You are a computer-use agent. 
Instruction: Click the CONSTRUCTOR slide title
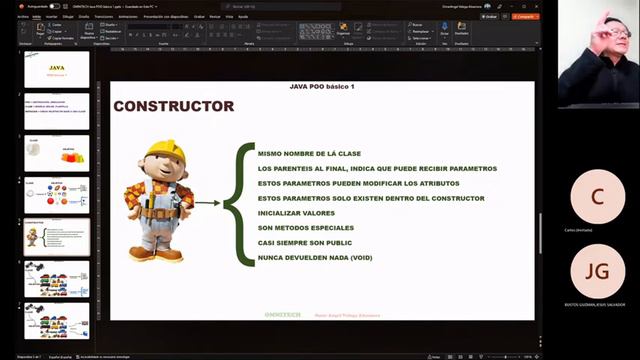[174, 106]
